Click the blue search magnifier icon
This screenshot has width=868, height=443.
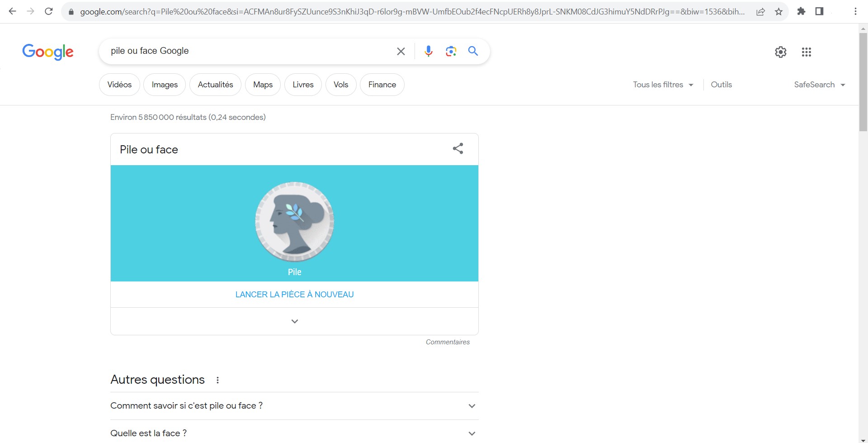[473, 51]
